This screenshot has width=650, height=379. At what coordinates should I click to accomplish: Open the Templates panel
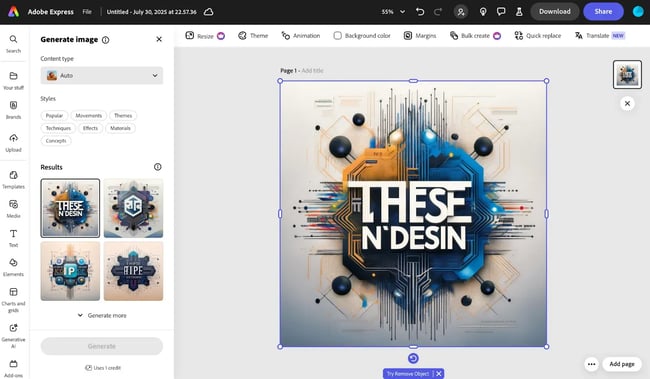13,180
